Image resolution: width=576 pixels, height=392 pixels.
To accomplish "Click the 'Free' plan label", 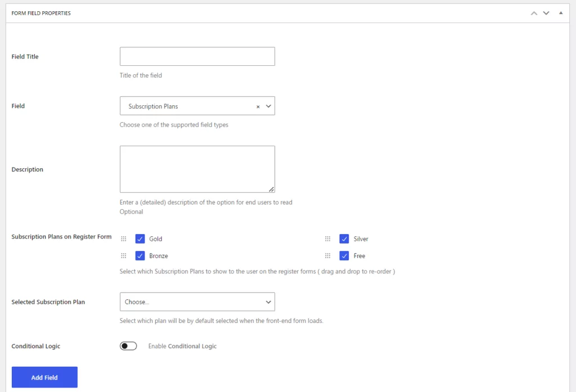I will click(x=359, y=256).
